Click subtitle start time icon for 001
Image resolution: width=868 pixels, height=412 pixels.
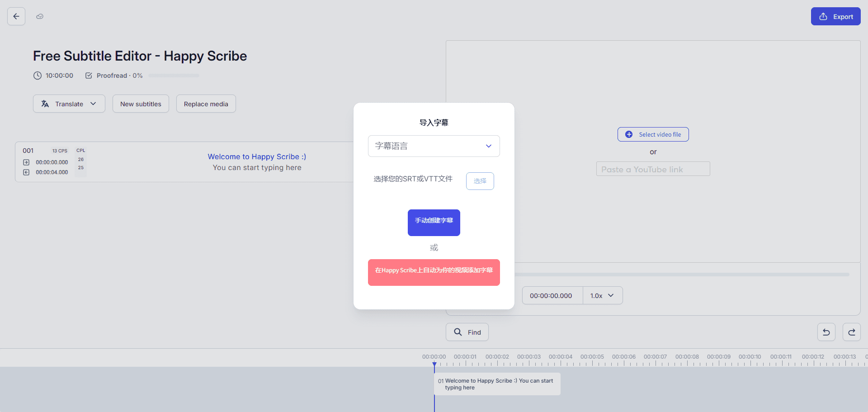click(x=26, y=162)
